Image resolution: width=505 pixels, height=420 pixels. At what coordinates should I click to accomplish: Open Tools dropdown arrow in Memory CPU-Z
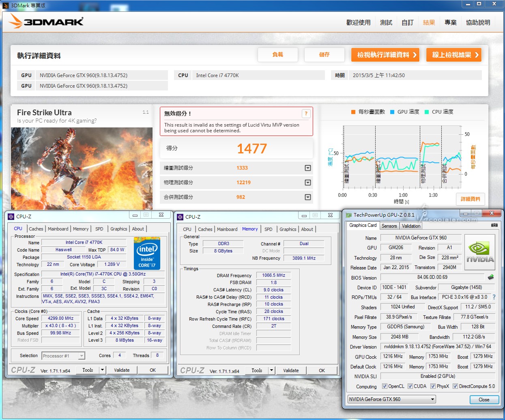pos(271,370)
